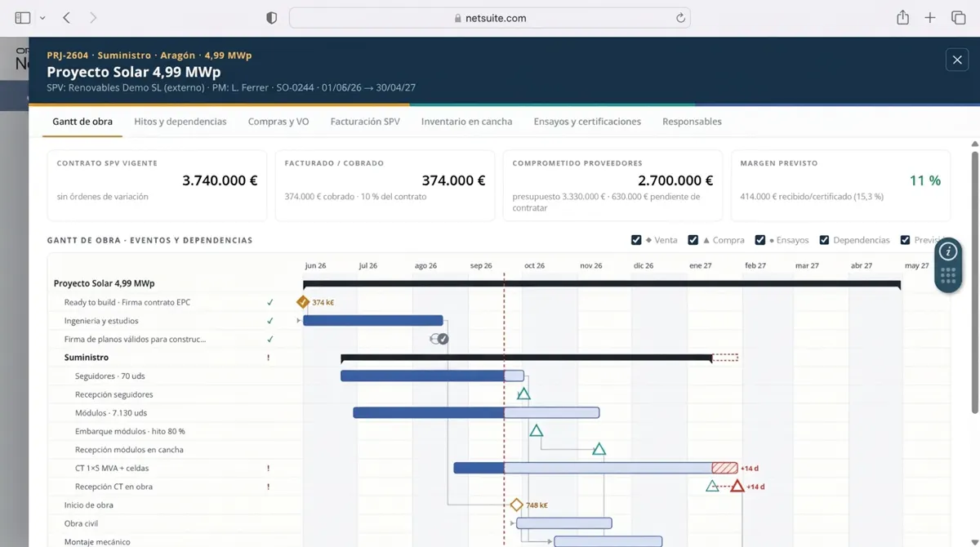Select the Firma de planos completed checkmark marker
Screen dimensions: 980x547
pos(443,339)
